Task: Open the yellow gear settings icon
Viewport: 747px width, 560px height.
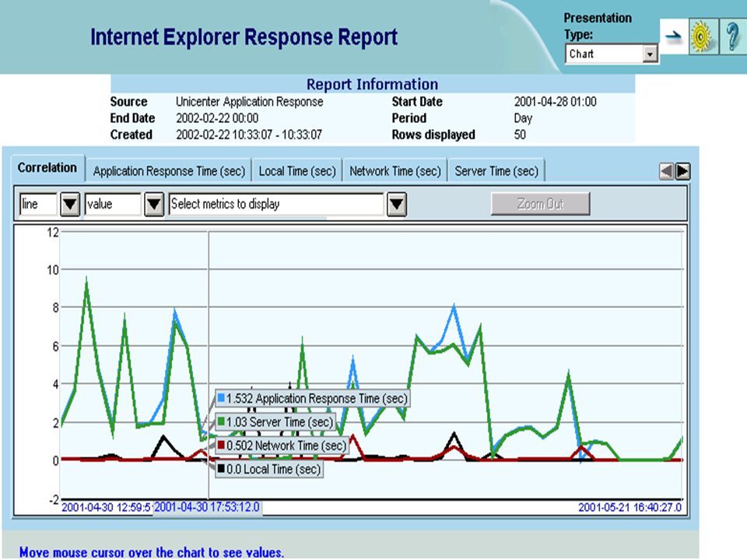Action: coord(703,37)
